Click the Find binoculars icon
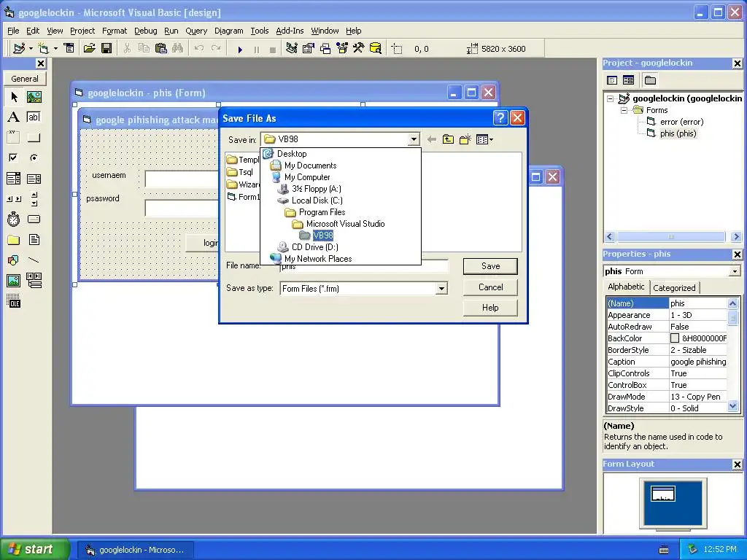747x560 pixels. tap(178, 48)
